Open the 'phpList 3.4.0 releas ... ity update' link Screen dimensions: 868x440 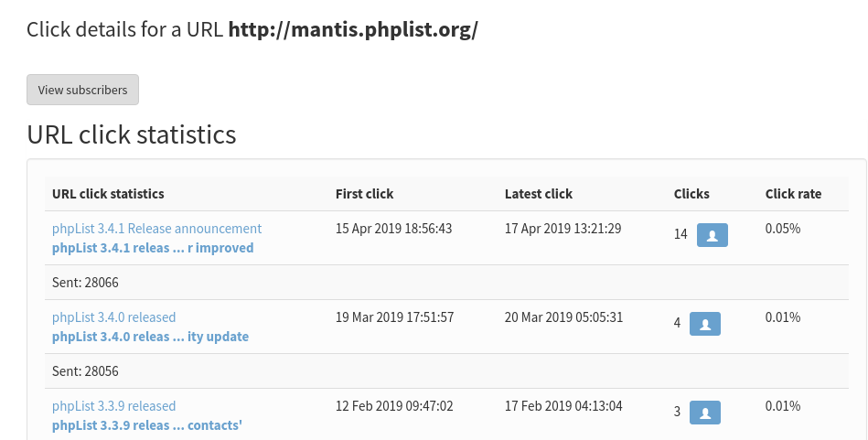150,337
